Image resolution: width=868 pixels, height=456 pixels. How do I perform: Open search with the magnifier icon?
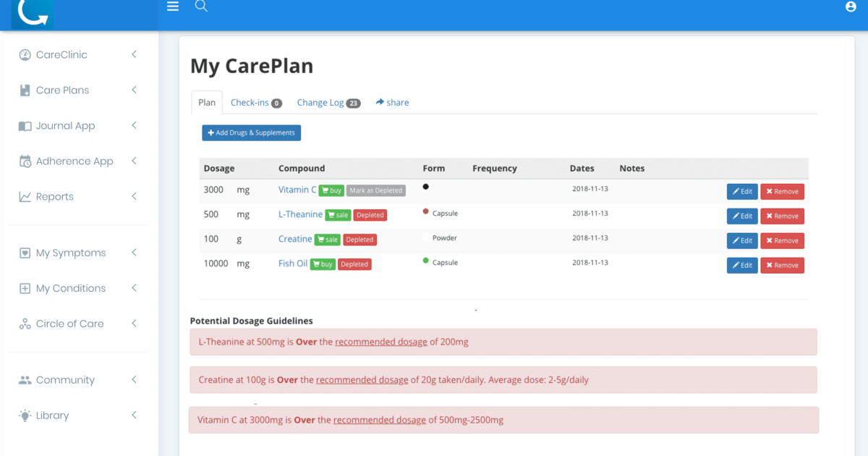(202, 6)
